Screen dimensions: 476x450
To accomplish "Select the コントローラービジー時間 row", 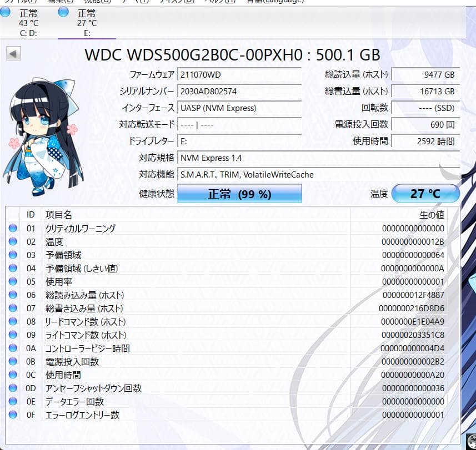I will 226,348.
